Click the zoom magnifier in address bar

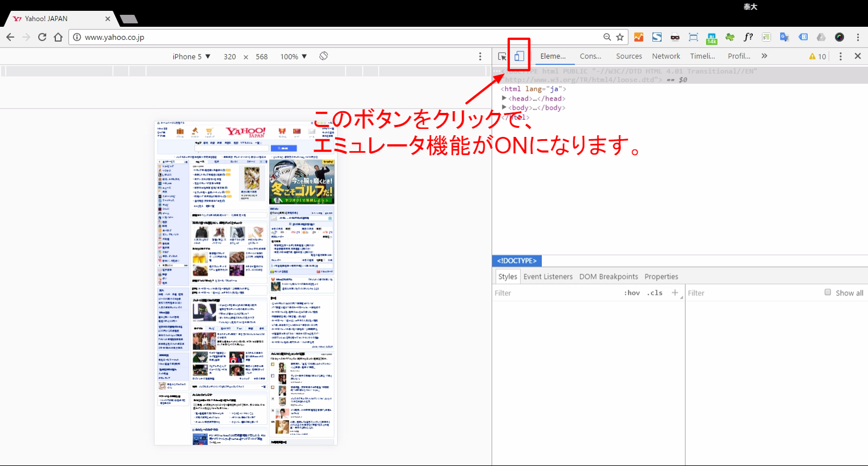[x=607, y=37]
